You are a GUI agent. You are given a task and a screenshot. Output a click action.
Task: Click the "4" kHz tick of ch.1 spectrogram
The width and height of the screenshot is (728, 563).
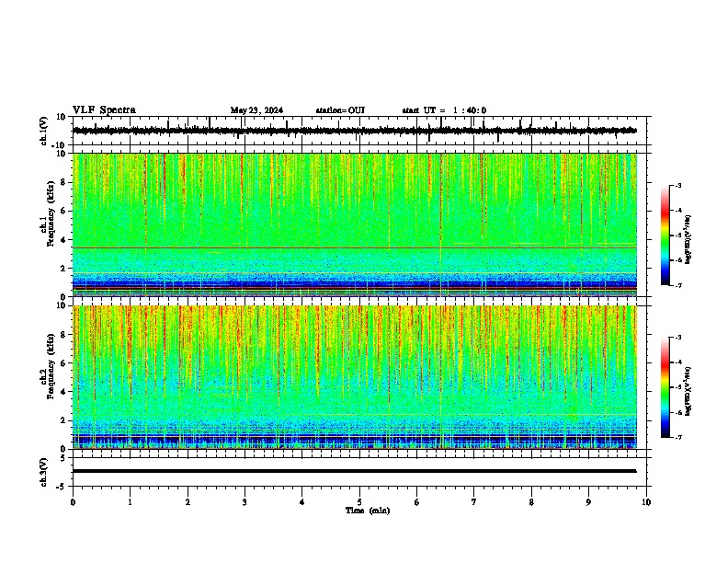click(x=65, y=240)
